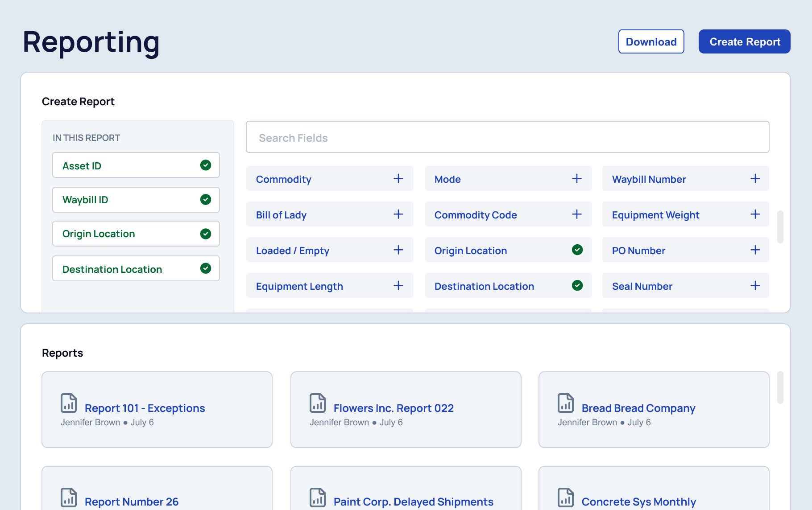
Task: Select the Equipment Weight field label
Action: pos(656,215)
